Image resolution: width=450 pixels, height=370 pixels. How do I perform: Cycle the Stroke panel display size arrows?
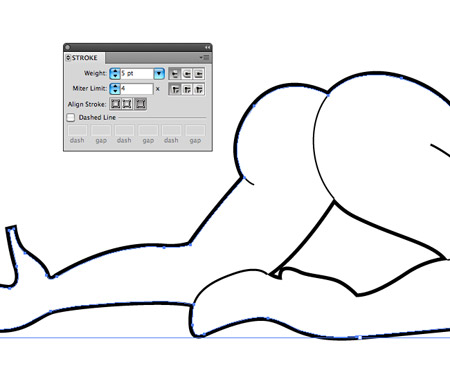(x=68, y=58)
